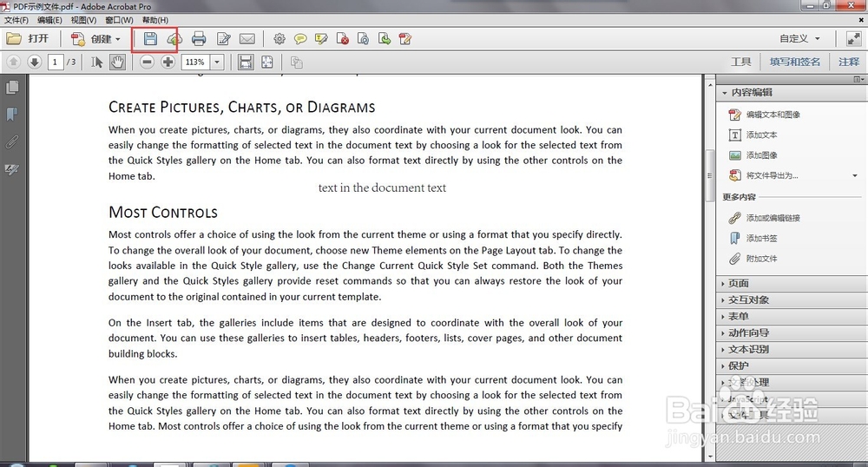The height and width of the screenshot is (467, 868).
Task: Click the delete pages icon with red X
Action: point(342,39)
